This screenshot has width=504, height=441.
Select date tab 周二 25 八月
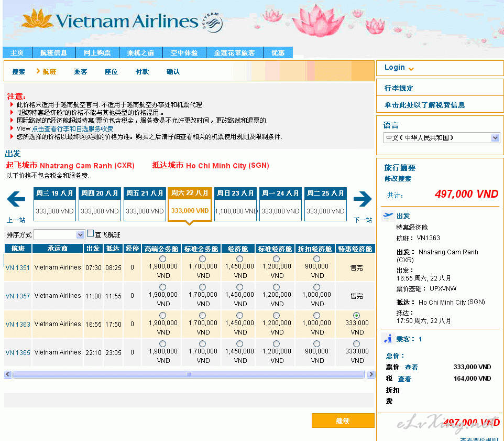click(325, 205)
